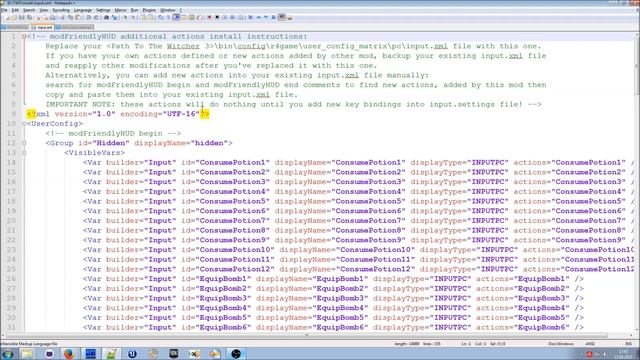Image resolution: width=640 pixels, height=360 pixels.
Task: Click the Save All toolbar icon
Action: pyautogui.click(x=29, y=18)
